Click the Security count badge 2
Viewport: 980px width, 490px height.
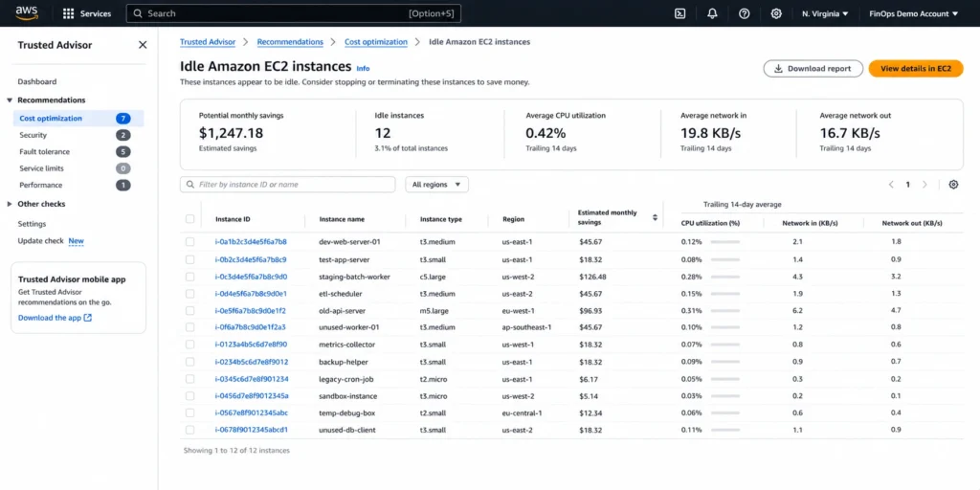click(123, 135)
